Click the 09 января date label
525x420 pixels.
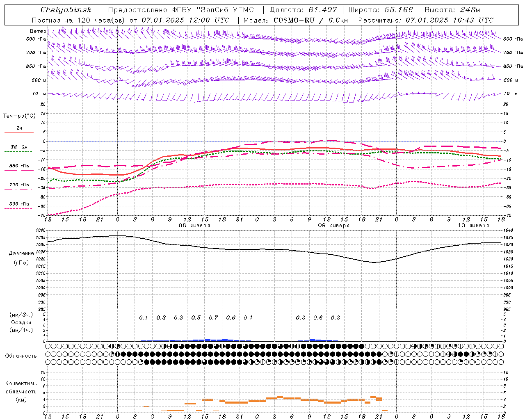[x=334, y=226]
